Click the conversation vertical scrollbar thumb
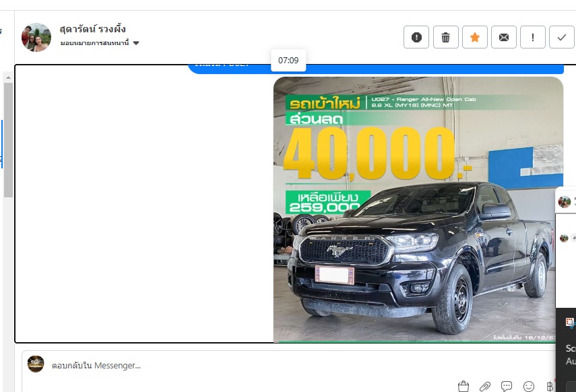The width and height of the screenshot is (576, 392). coord(8,140)
